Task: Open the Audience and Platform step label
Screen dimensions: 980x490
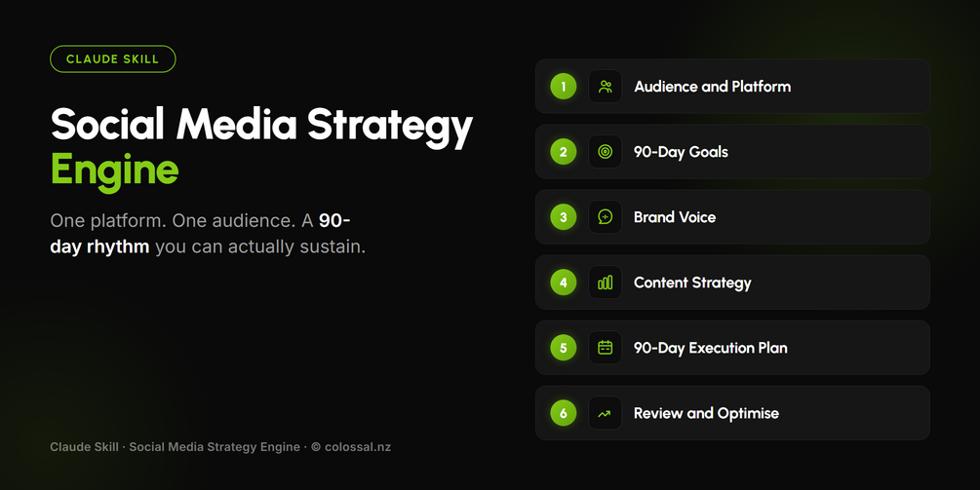Action: (x=713, y=86)
